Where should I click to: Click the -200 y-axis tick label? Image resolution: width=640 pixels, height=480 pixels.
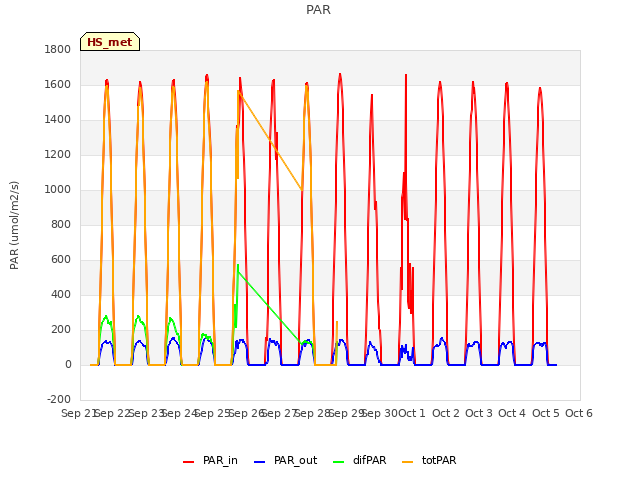[59, 399]
